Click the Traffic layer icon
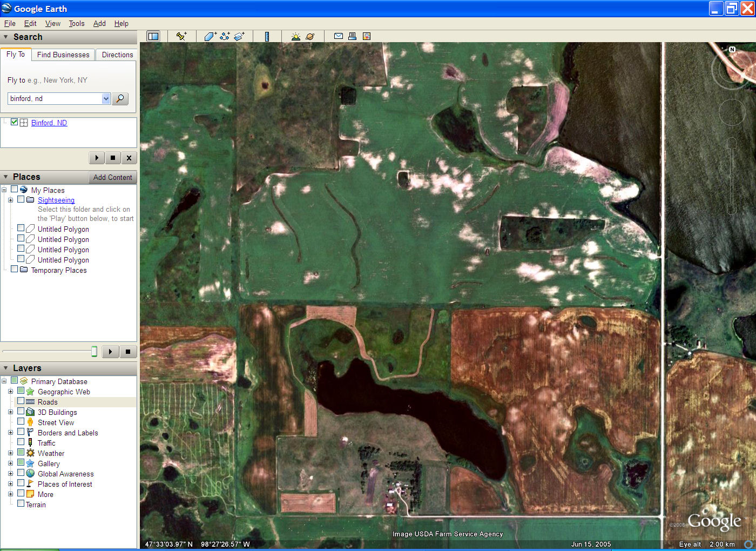The height and width of the screenshot is (551, 756). 30,443
